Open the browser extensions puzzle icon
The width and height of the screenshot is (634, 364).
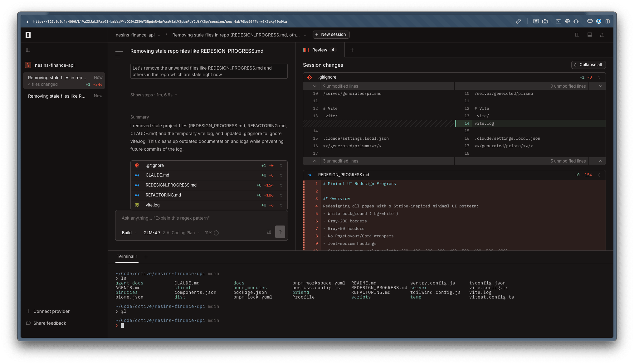pos(590,22)
